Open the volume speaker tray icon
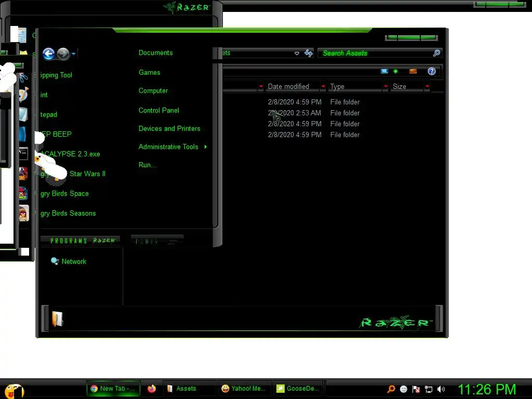Image resolution: width=532 pixels, height=399 pixels. tap(441, 389)
